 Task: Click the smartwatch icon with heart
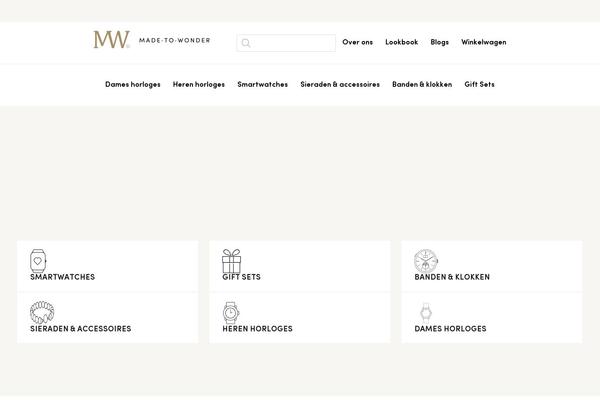[38, 261]
